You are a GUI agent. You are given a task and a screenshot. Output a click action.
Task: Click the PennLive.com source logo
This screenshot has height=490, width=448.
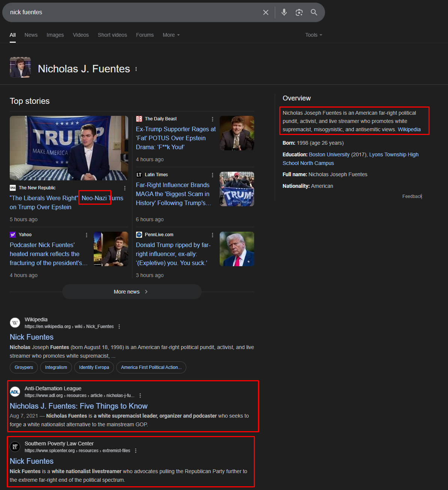pyautogui.click(x=139, y=235)
